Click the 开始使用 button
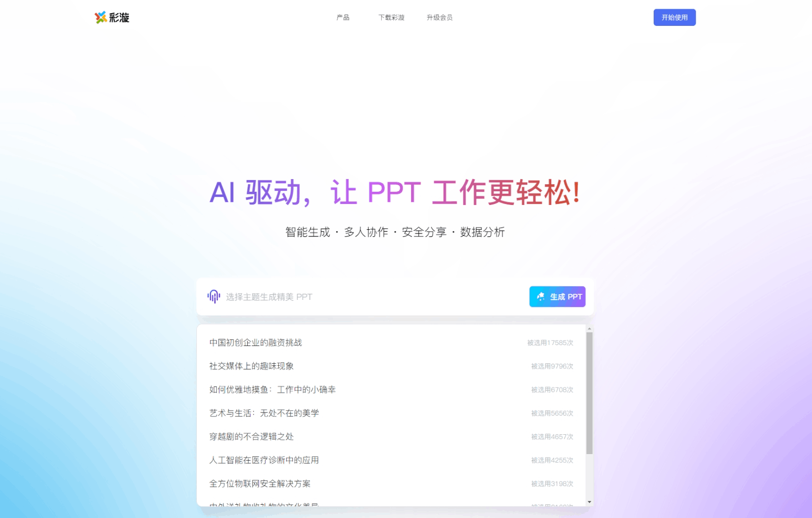Screen dimensions: 812x518 click(674, 17)
